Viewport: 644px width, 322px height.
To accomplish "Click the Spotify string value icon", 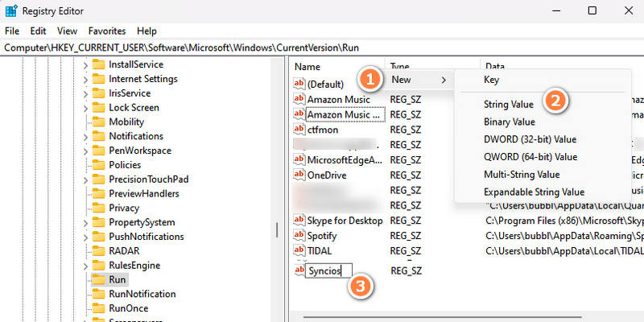I will click(299, 236).
